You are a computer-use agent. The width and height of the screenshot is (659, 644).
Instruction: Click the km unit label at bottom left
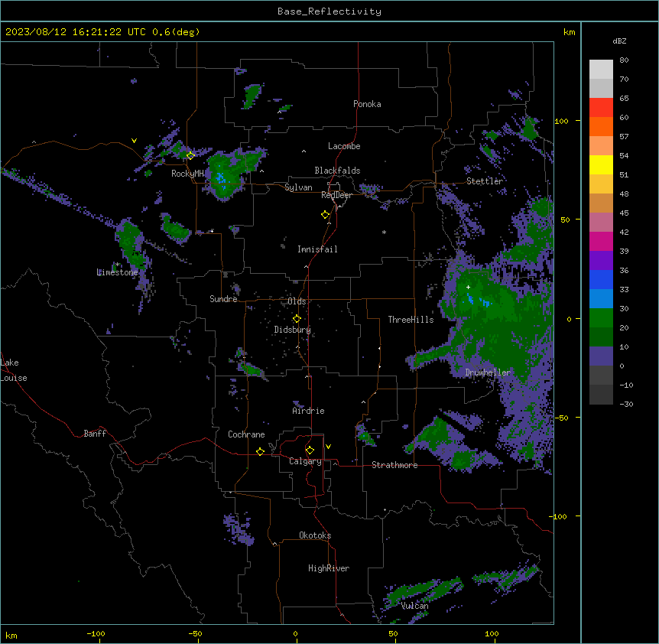click(x=11, y=636)
